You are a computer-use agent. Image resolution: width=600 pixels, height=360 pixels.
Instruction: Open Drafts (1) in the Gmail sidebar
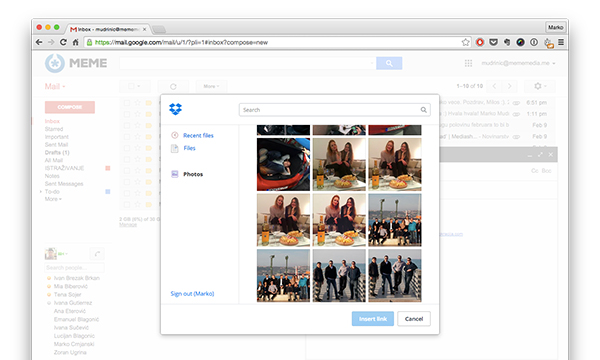(x=57, y=152)
